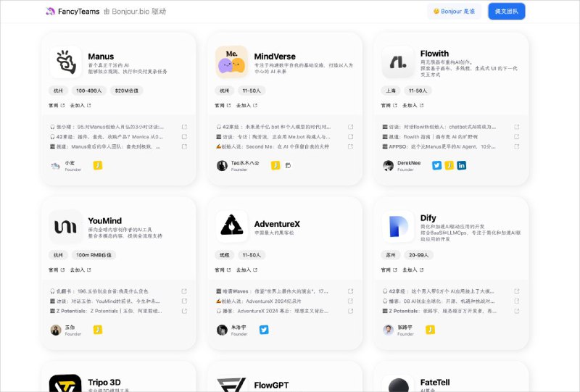Open Flowith 官网 link
Viewport: 580px width, 392px height.
pos(389,105)
